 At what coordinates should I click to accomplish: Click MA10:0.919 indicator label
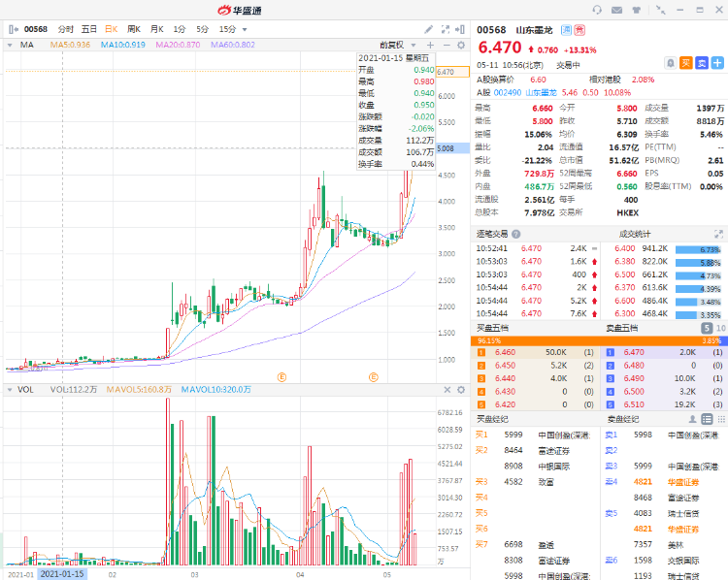click(x=123, y=45)
